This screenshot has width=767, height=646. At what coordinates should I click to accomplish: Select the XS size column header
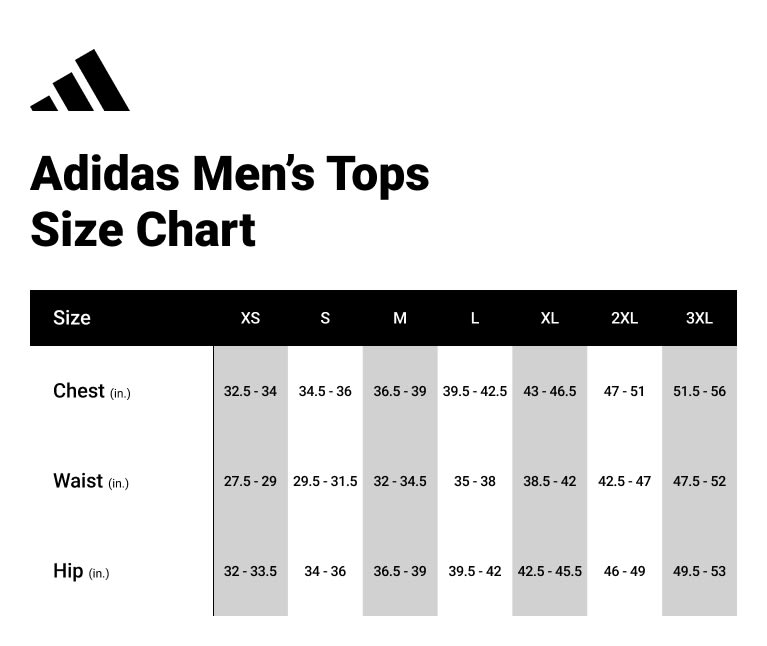(x=250, y=318)
